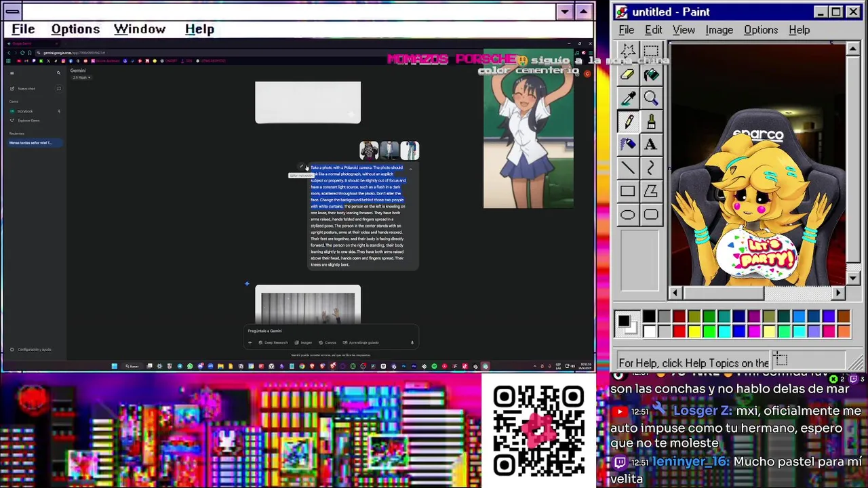
Task: Click Paint's vertical scrollbar down arrow
Action: coord(853,279)
